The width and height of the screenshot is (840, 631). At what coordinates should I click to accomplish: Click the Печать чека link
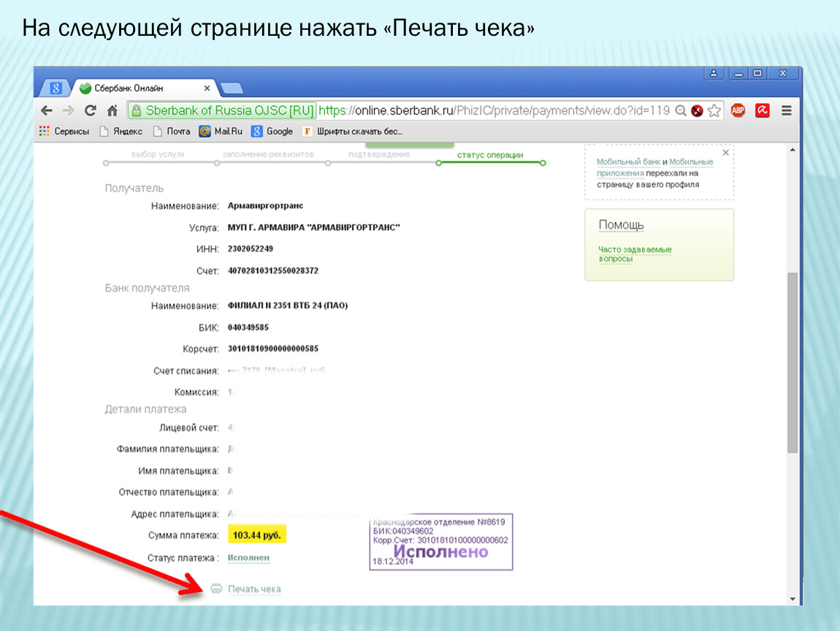254,589
